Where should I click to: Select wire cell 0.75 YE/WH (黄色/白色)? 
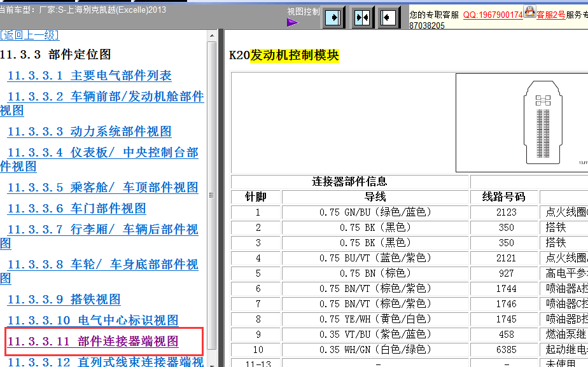[375, 319]
